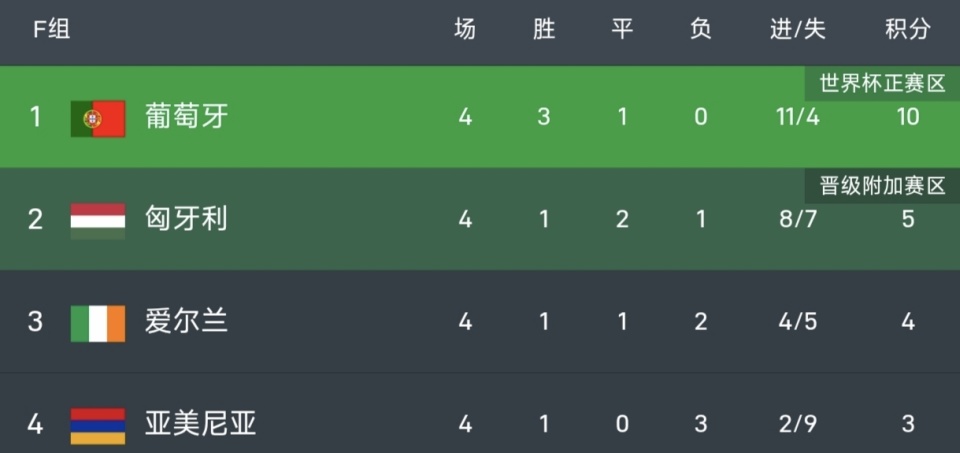Image resolution: width=960 pixels, height=453 pixels.
Task: Click Armenia's 2/9 goals value
Action: tap(797, 424)
